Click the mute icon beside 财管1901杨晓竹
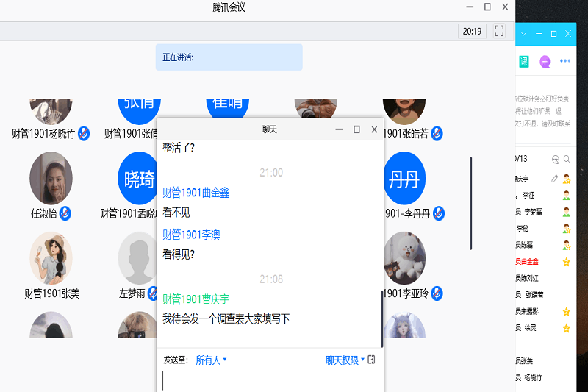 (x=84, y=134)
